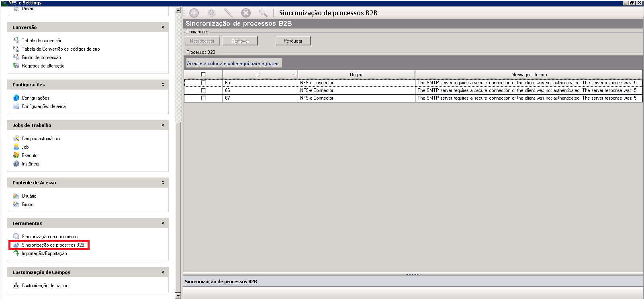Screen dimensions: 644x300
Task: Click the Usuário icon
Action: [x=16, y=196]
